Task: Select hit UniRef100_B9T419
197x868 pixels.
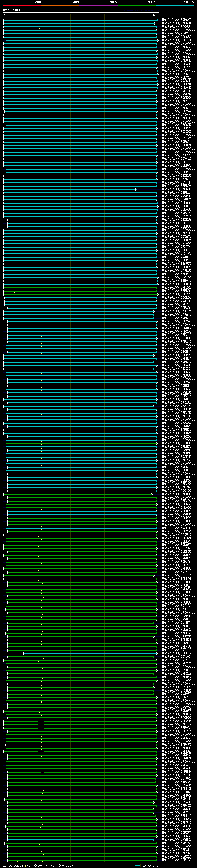Action: coord(177,572)
